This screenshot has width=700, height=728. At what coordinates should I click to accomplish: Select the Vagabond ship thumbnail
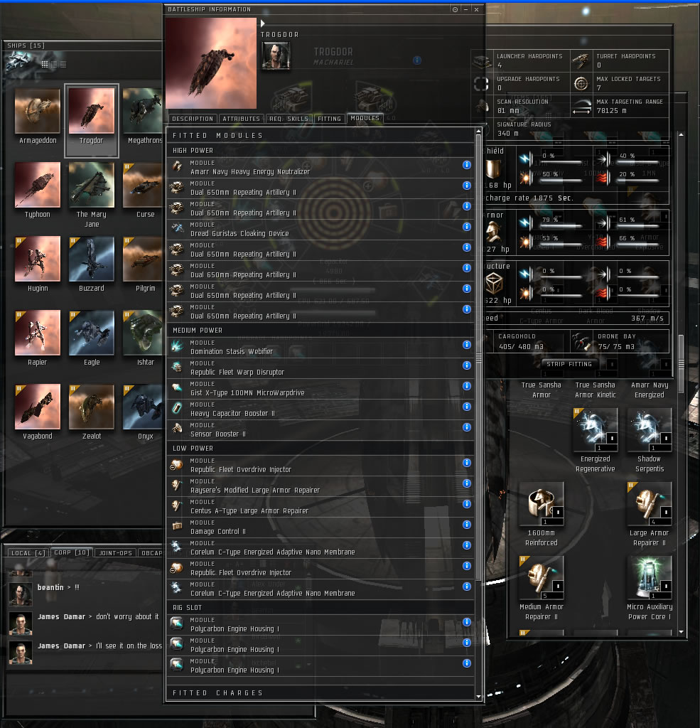click(38, 407)
